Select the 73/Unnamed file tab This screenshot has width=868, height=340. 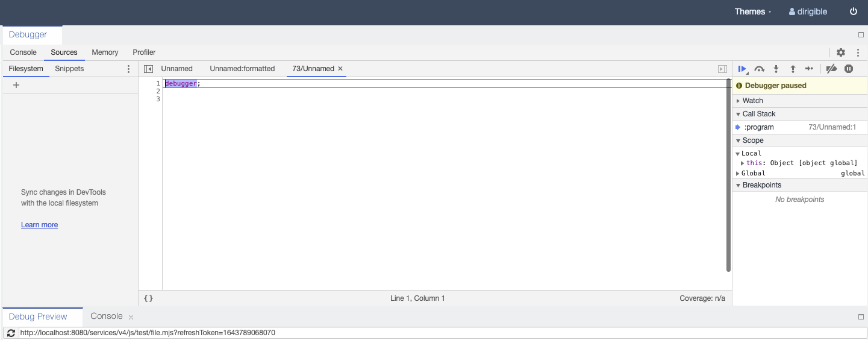[313, 69]
